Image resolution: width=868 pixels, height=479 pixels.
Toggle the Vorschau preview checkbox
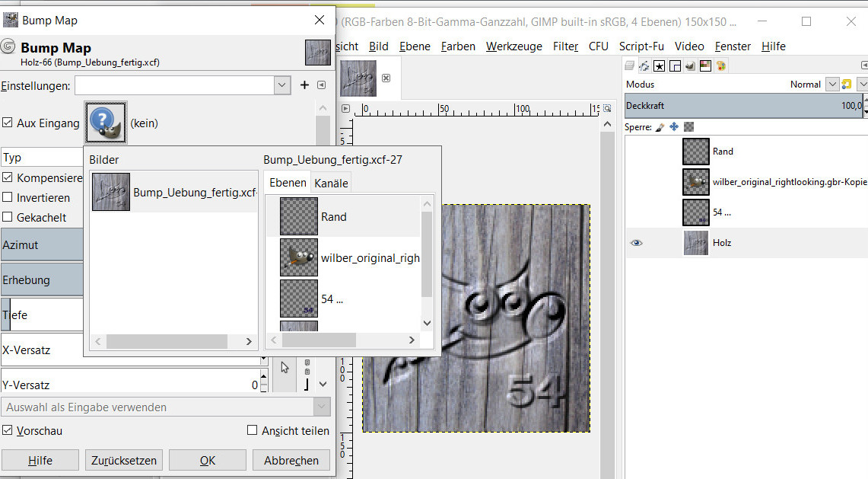click(8, 430)
